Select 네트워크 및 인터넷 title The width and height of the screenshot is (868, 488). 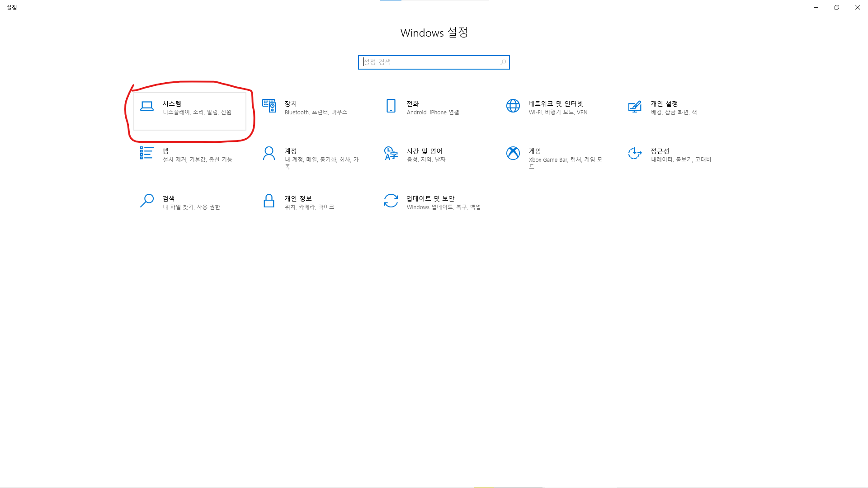pos(556,103)
